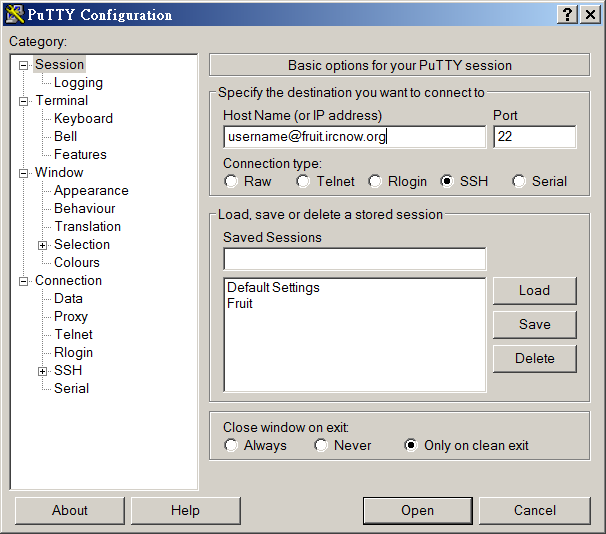The height and width of the screenshot is (534, 606).
Task: Open the Serial category in the tree
Action: pyautogui.click(x=71, y=388)
